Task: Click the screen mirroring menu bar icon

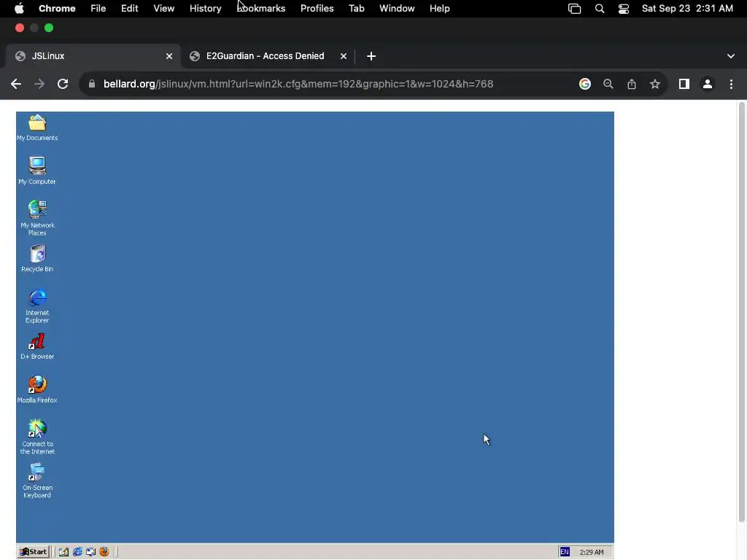Action: [575, 9]
